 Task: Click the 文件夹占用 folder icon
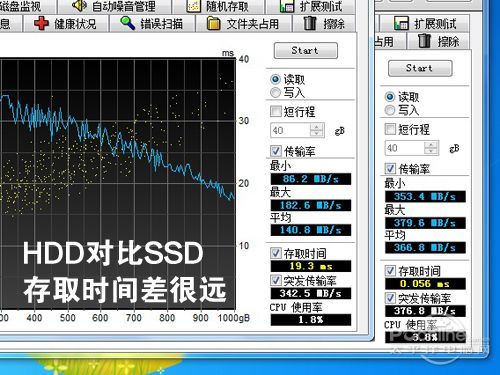(214, 24)
